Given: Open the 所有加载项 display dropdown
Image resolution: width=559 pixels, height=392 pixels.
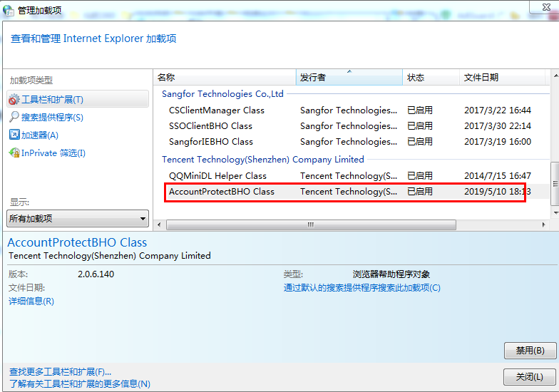Looking at the screenshot, I should pyautogui.click(x=78, y=218).
